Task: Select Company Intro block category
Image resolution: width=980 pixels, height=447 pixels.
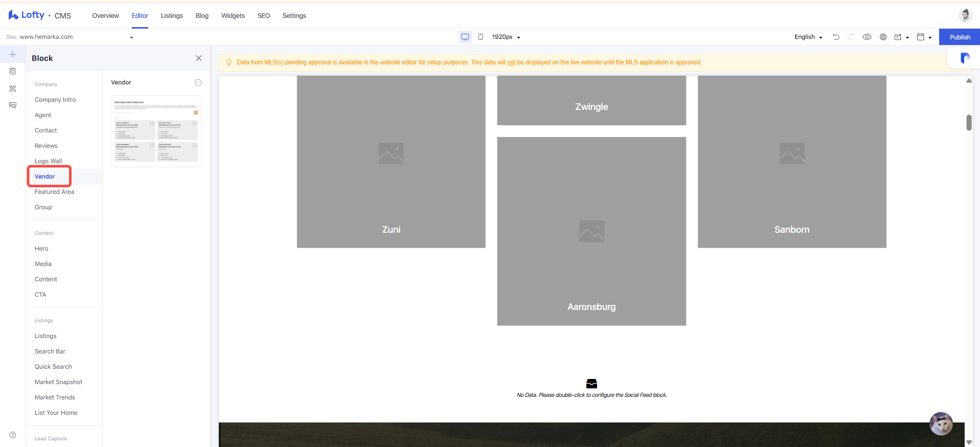Action: point(55,100)
